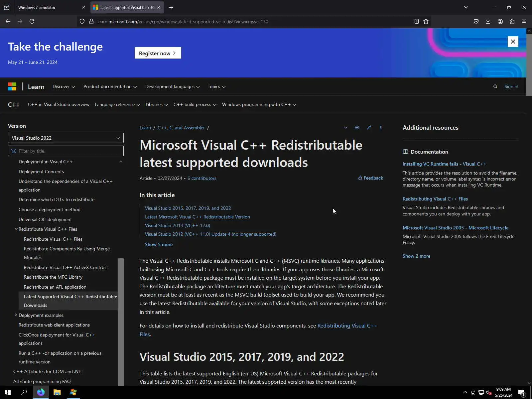Click the Sign in link

pos(511,86)
